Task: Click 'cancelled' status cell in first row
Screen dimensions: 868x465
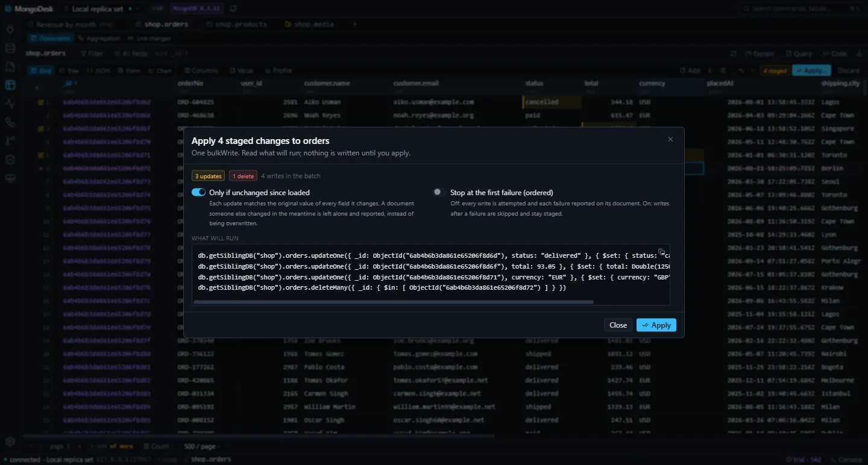Action: click(552, 102)
